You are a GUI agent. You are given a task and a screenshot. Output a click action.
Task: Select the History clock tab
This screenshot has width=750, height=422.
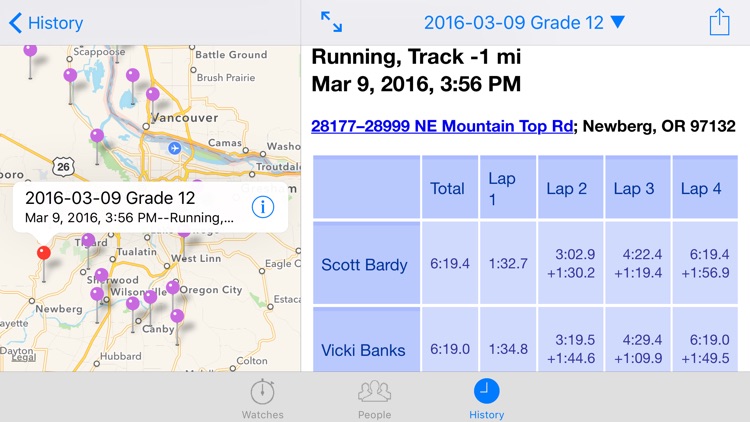[487, 398]
